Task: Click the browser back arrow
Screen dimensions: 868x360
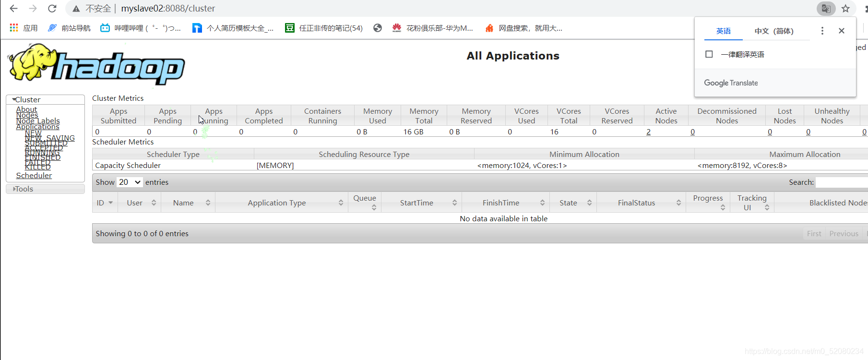Action: 13,8
